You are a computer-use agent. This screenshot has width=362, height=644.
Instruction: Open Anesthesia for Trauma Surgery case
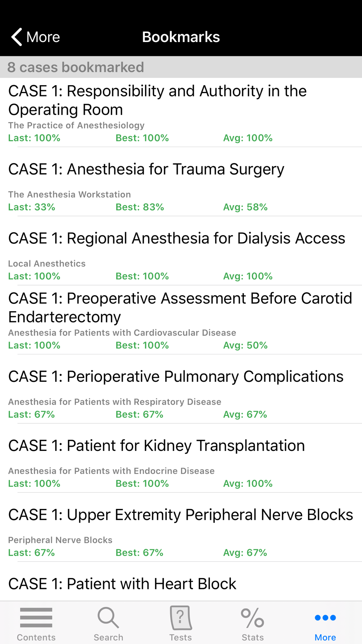(x=146, y=169)
